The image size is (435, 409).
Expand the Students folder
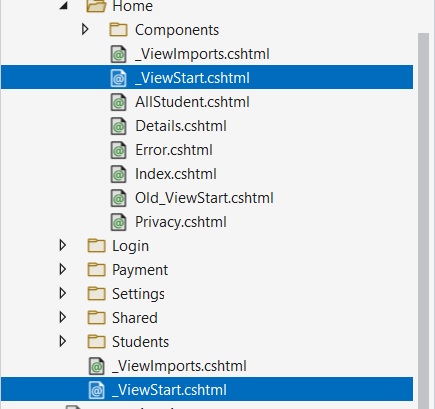tap(62, 341)
